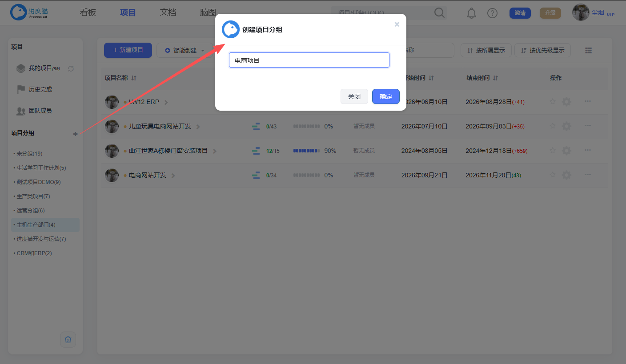Open more options for 电商网站开发

588,175
